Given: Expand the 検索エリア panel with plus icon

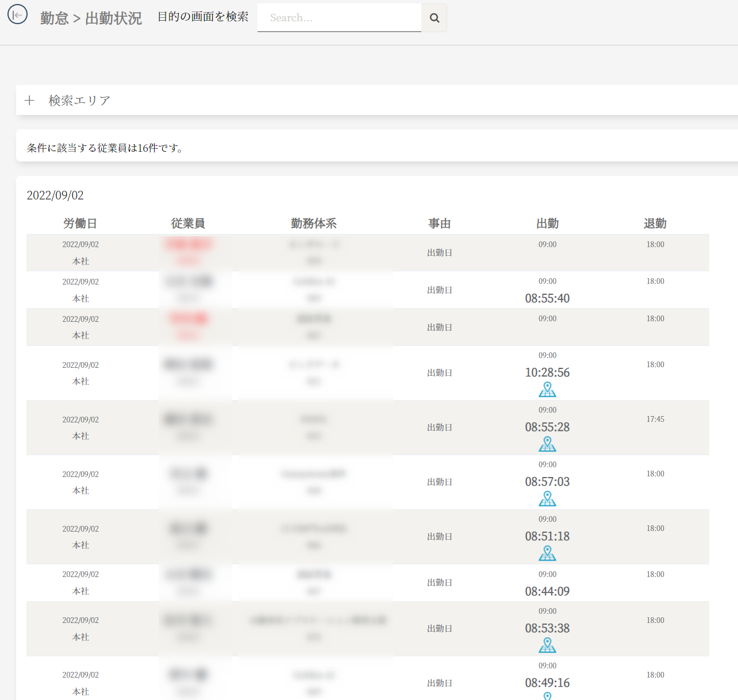Looking at the screenshot, I should [x=30, y=101].
